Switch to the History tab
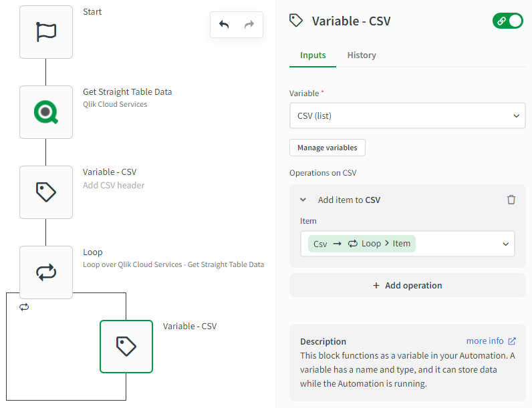 coord(362,55)
